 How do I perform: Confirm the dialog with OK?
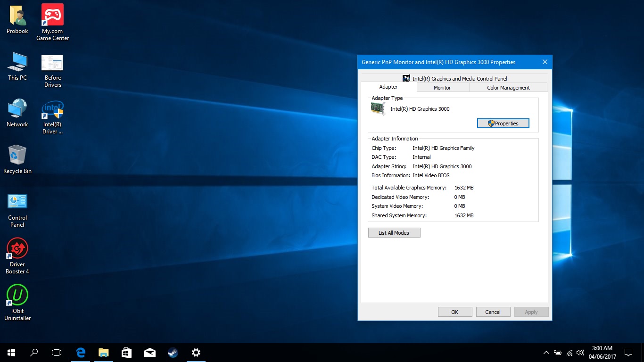455,312
